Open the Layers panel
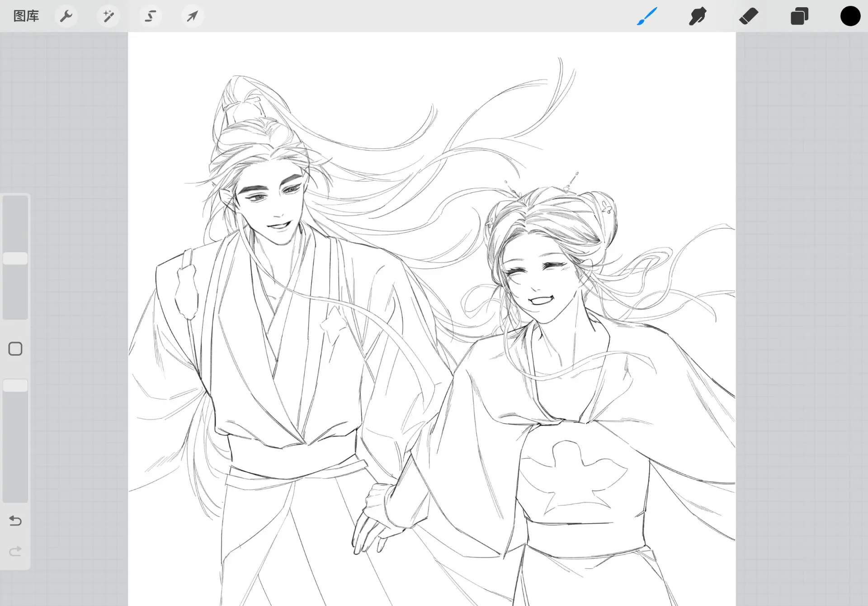The width and height of the screenshot is (868, 606). 799,16
